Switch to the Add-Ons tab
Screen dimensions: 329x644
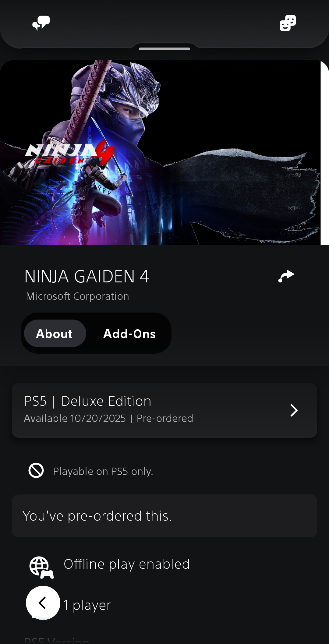[x=129, y=334]
